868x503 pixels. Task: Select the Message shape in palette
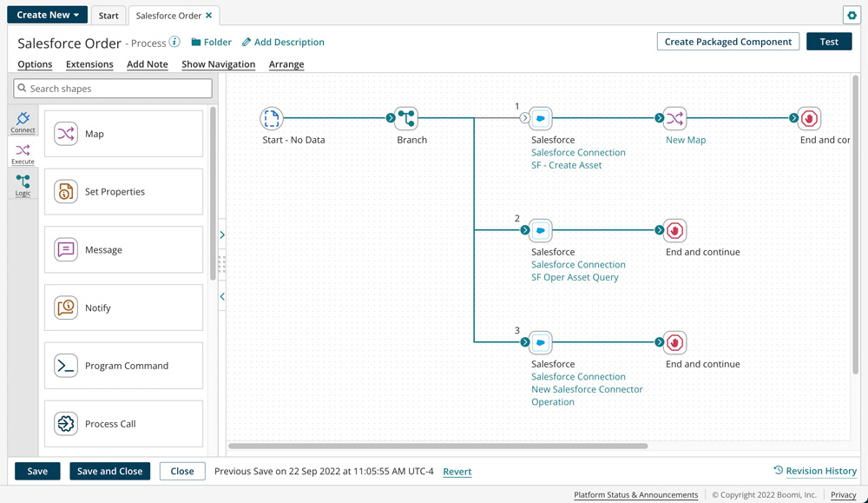click(123, 250)
